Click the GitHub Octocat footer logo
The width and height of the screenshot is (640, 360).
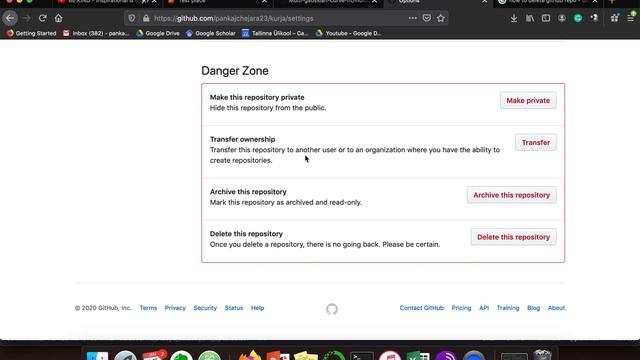tap(332, 309)
